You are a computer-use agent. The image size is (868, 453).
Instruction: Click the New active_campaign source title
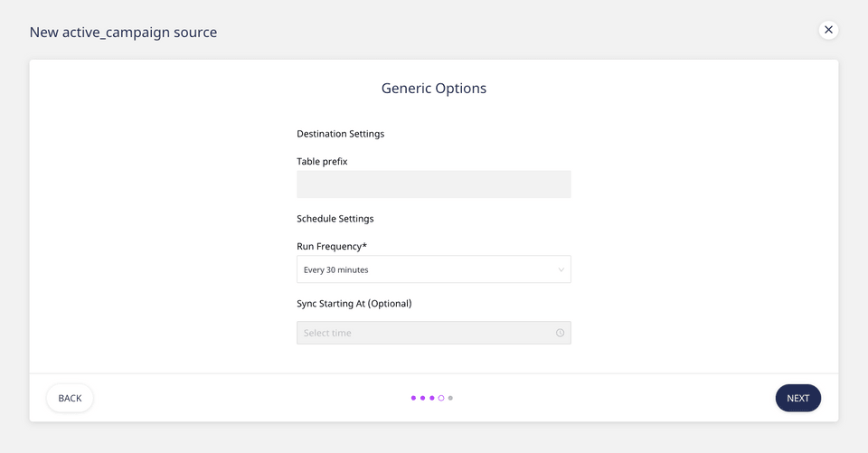point(123,33)
